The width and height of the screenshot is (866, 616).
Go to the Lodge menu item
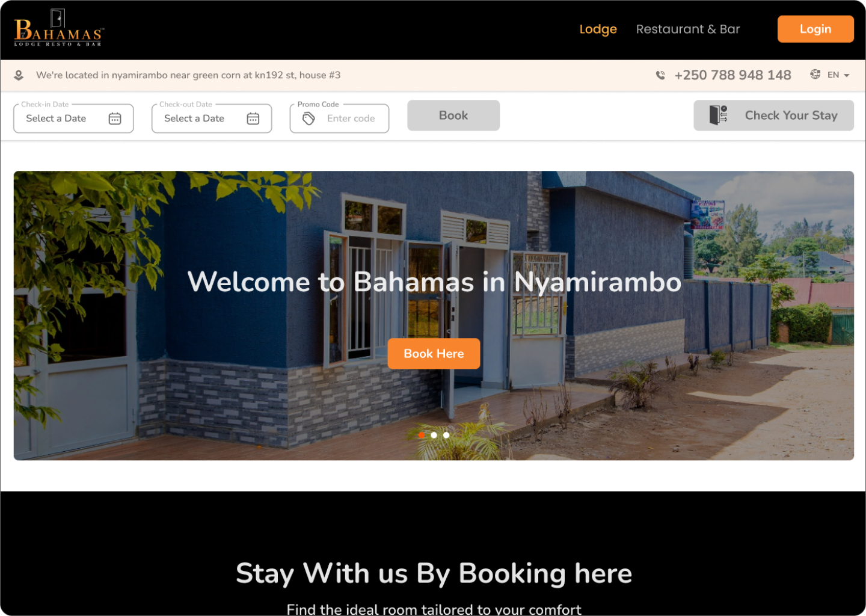tap(598, 29)
